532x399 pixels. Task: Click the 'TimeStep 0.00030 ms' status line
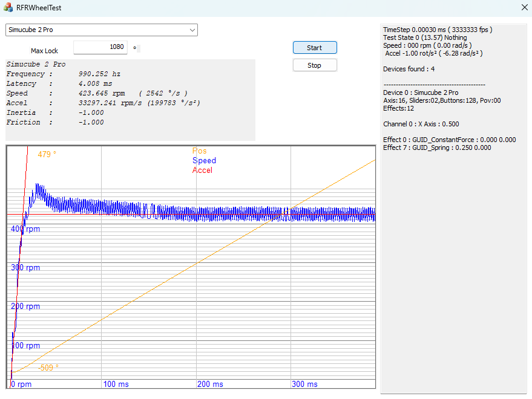click(x=438, y=30)
